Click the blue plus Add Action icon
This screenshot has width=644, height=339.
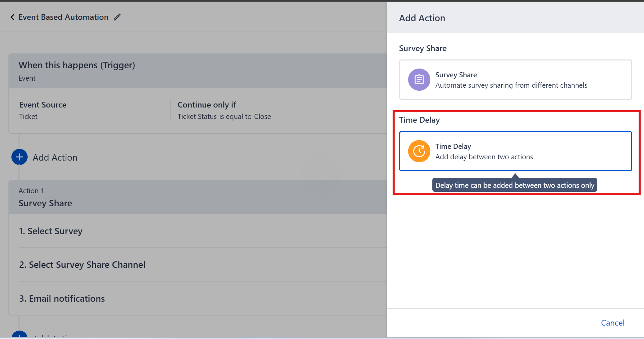click(x=20, y=157)
